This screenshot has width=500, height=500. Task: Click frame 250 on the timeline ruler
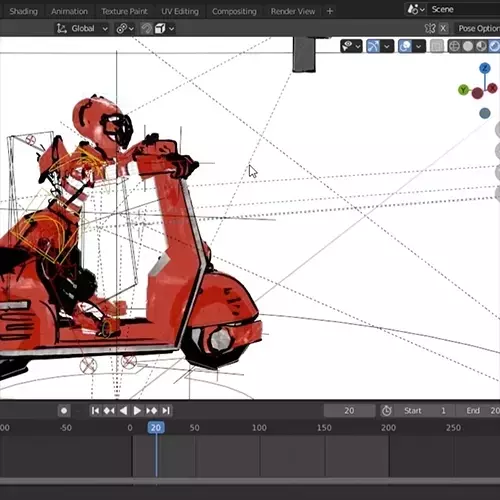point(453,428)
